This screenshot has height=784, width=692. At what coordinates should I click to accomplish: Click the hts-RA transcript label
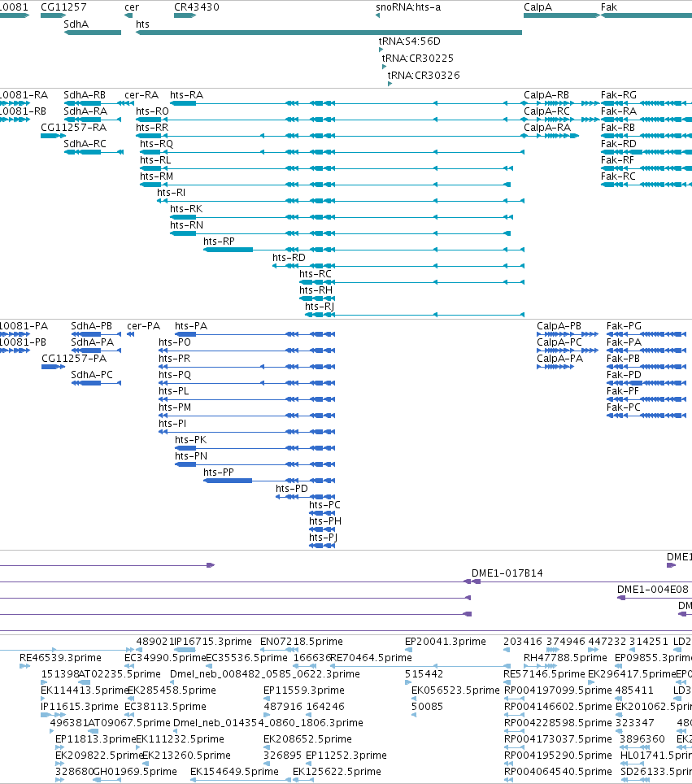pyautogui.click(x=186, y=95)
